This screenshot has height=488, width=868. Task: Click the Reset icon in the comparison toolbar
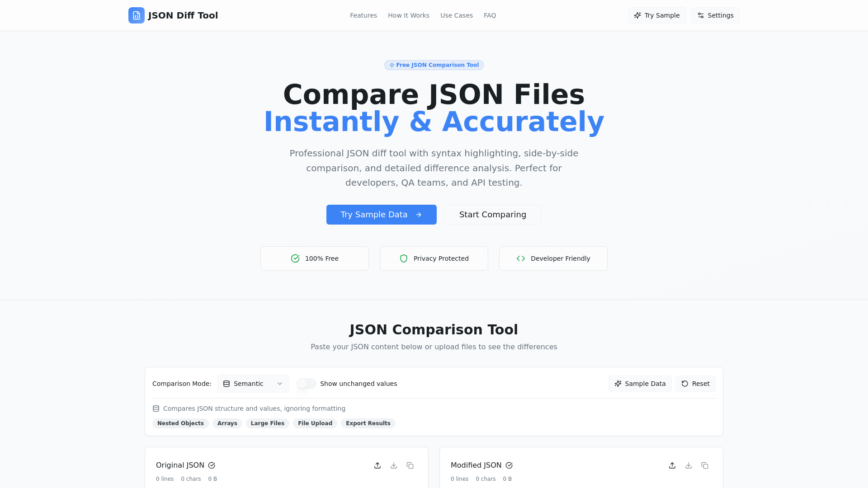[684, 384]
